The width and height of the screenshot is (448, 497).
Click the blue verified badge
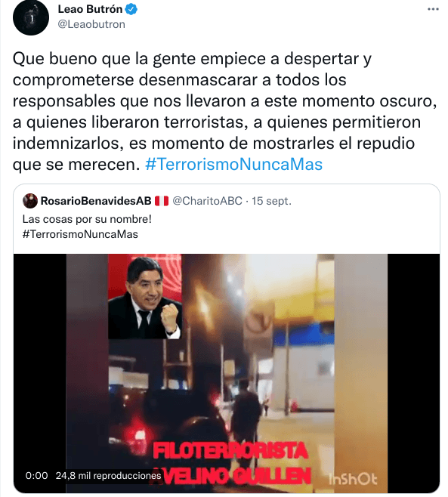(131, 10)
